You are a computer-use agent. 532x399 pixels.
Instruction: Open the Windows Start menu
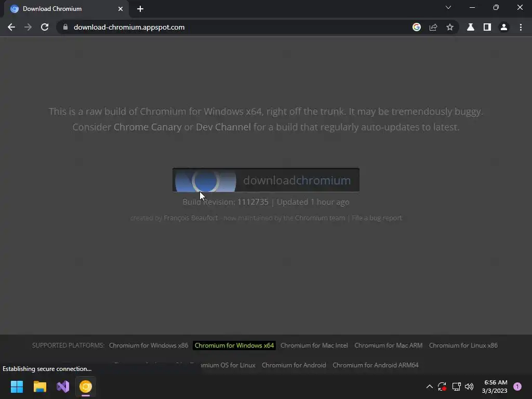click(x=17, y=387)
